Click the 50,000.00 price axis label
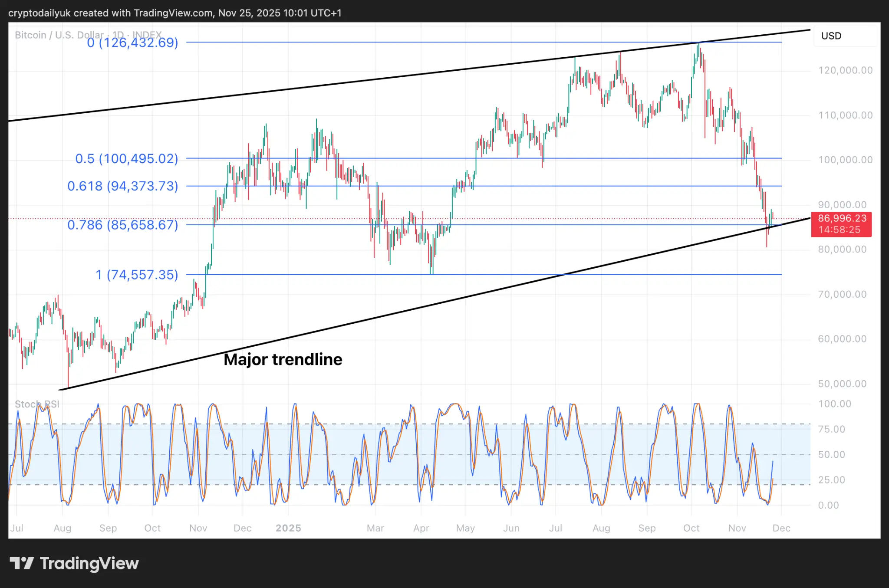 (842, 384)
